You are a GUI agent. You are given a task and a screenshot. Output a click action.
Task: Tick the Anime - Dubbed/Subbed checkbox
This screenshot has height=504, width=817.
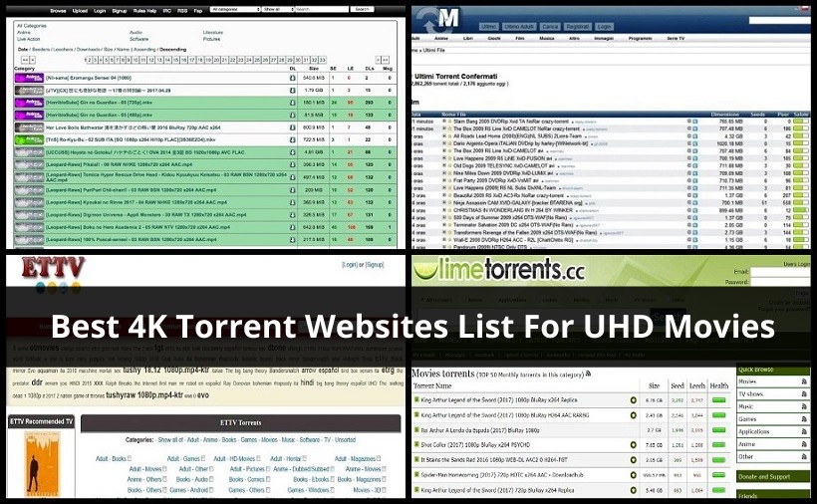(332, 469)
